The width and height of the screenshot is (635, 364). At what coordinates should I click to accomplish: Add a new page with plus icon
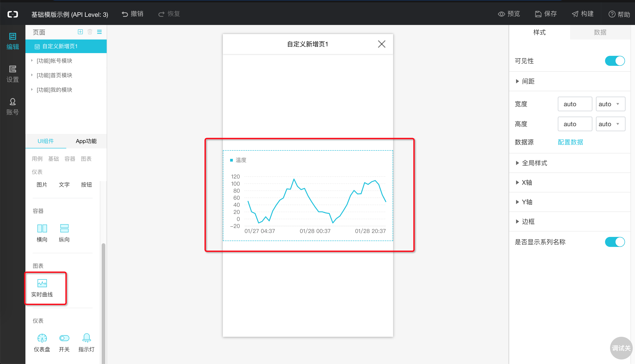[80, 32]
